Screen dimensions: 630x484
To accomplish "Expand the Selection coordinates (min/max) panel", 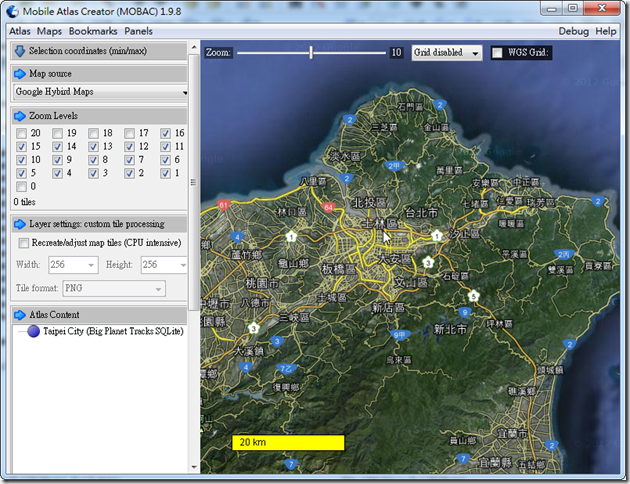I will tap(99, 51).
